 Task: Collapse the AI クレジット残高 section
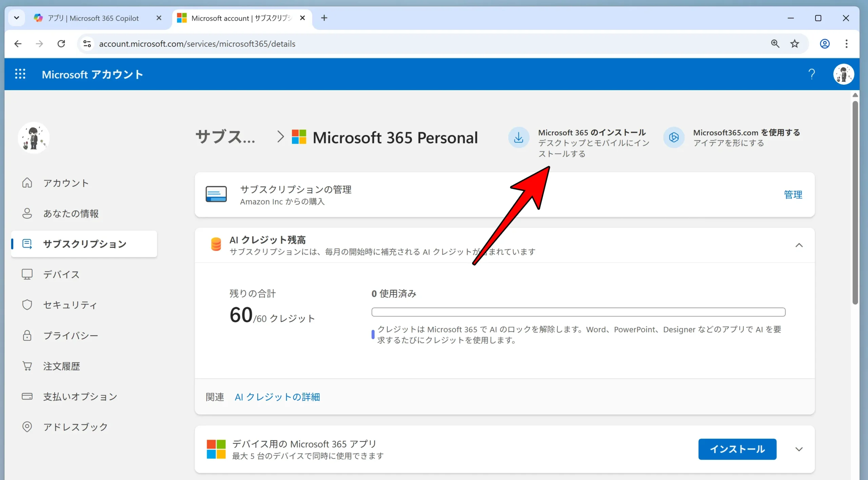coord(799,245)
